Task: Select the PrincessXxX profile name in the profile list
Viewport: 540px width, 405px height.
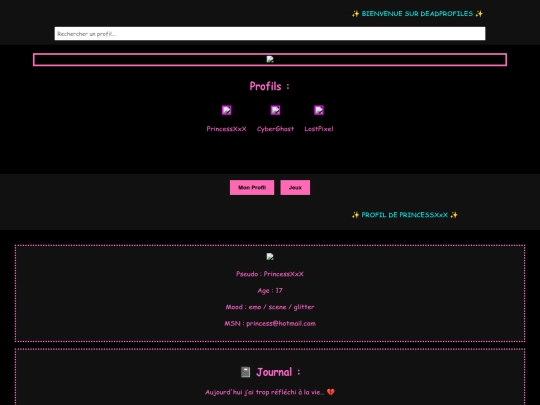Action: point(226,129)
